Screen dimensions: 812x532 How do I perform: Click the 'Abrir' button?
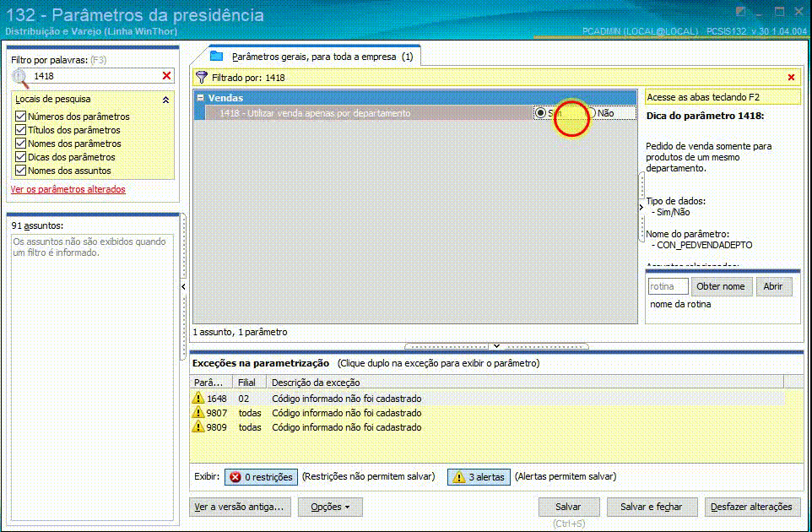[773, 286]
